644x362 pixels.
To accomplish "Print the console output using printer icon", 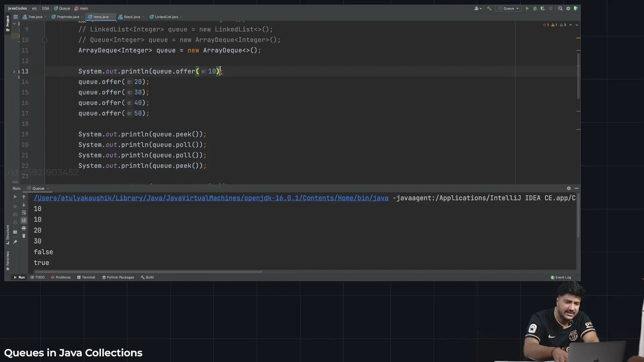I will pyautogui.click(x=24, y=228).
